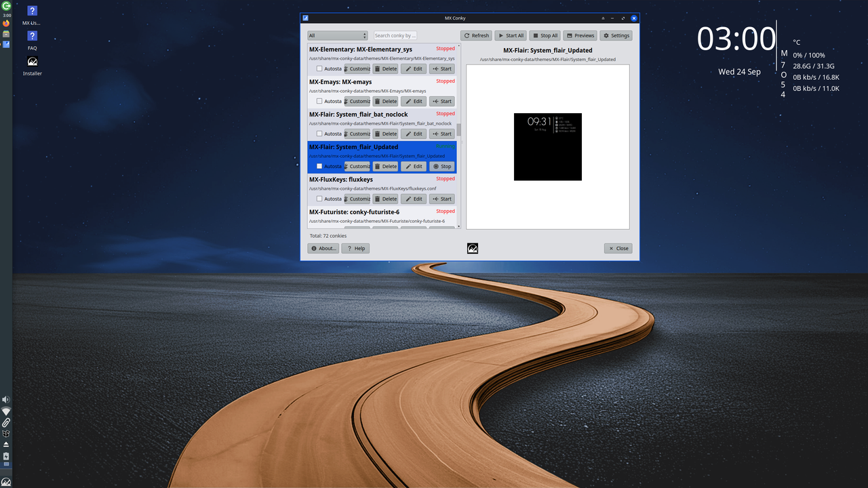Screen dimensions: 868x488
Task: Customize the fluxkeys conky
Action: pyautogui.click(x=357, y=199)
